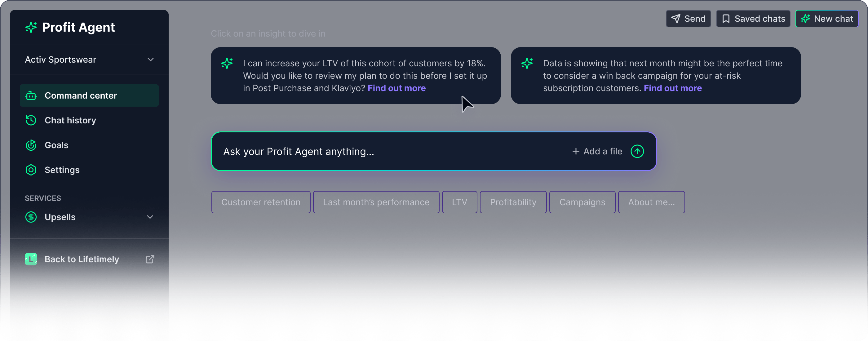Submit prompt with the up-arrow icon
This screenshot has height=341, width=868.
pos(637,151)
